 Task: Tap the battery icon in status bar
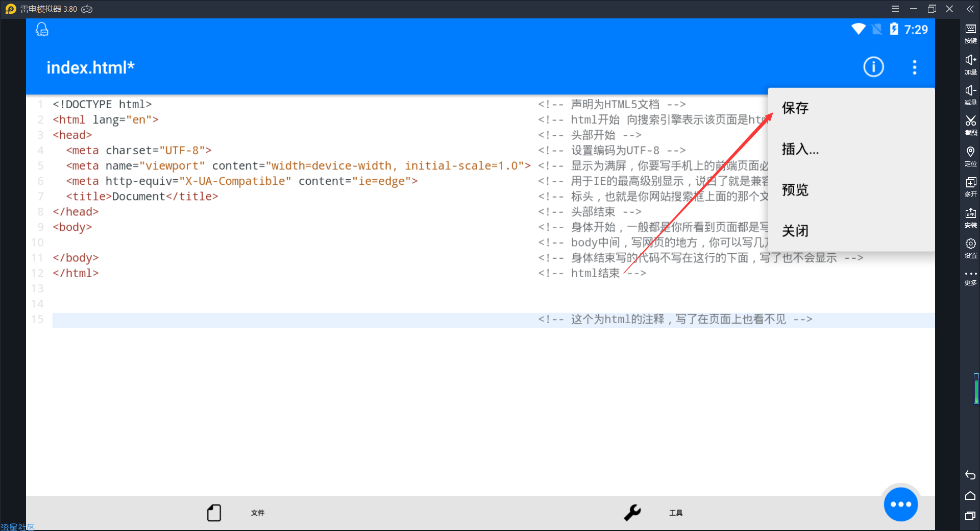[894, 29]
